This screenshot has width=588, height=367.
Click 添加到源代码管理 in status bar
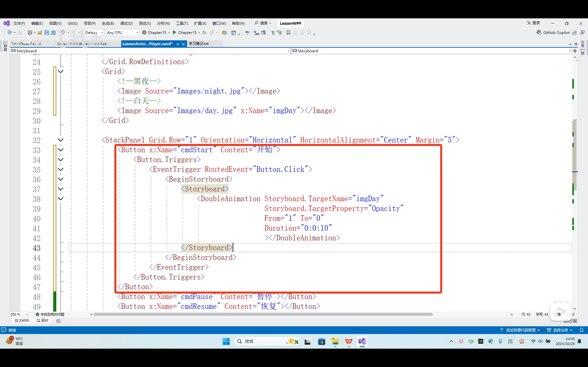(x=520, y=330)
